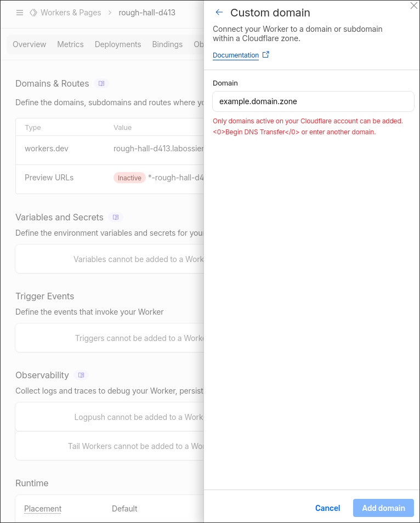420x523 pixels.
Task: Select the Bindings tab
Action: pos(167,44)
